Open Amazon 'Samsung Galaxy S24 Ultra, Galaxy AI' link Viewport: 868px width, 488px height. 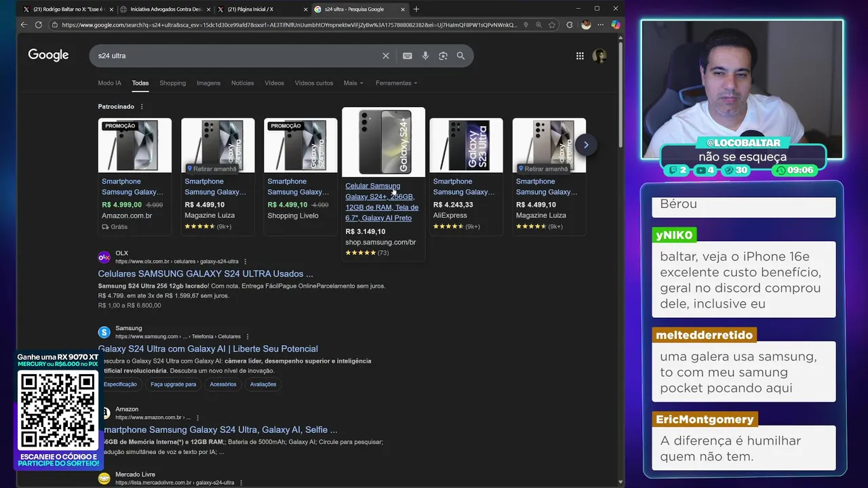click(x=218, y=430)
